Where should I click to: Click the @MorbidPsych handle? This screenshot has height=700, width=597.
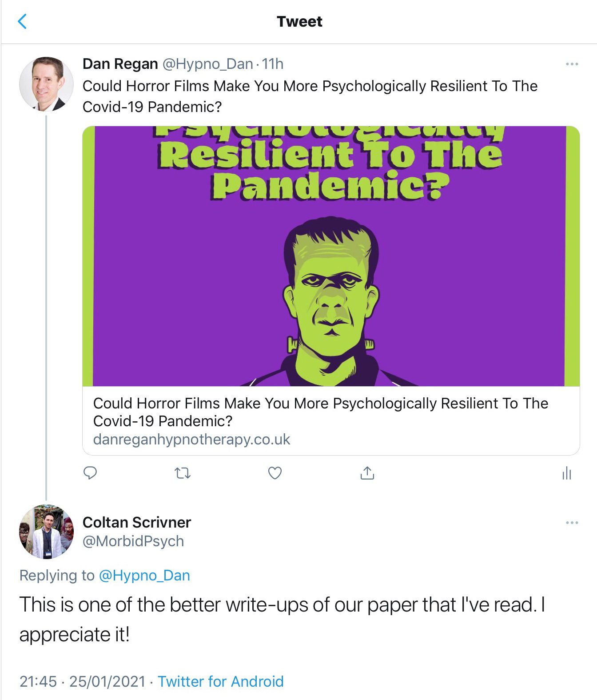133,541
